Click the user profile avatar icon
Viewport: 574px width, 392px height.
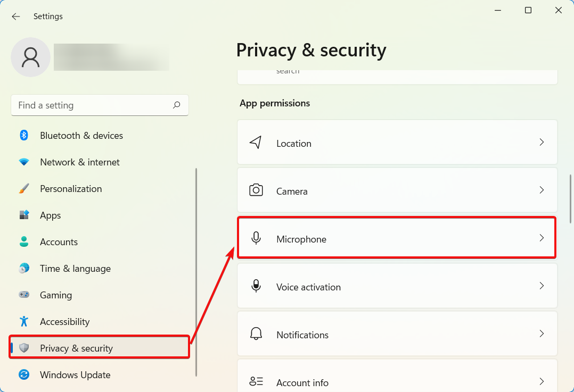pos(31,57)
